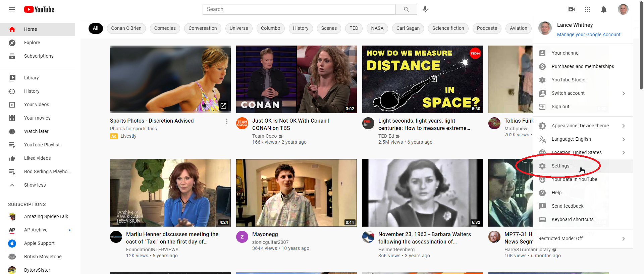Select the Science fiction filter chip

(x=448, y=28)
